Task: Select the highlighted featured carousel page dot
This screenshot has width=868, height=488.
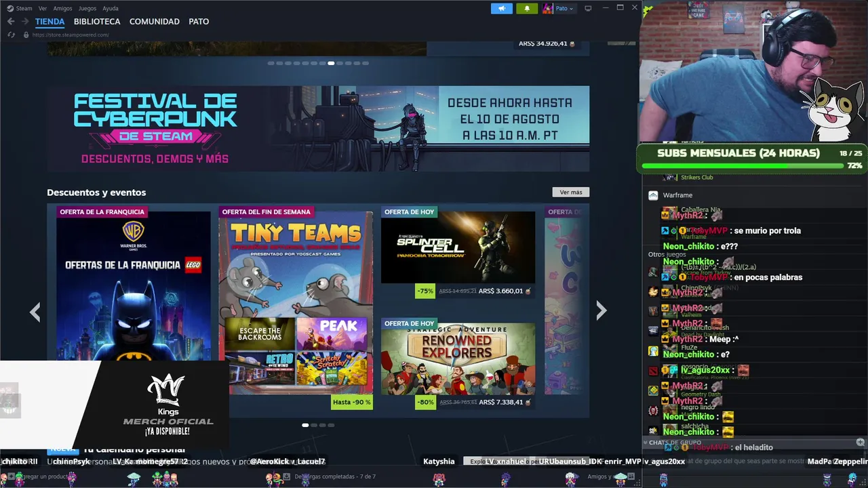Action: click(x=331, y=63)
